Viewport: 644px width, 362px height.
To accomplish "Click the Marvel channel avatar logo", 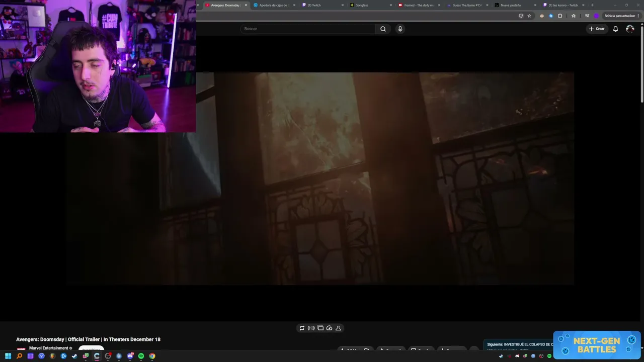I will 21,349.
